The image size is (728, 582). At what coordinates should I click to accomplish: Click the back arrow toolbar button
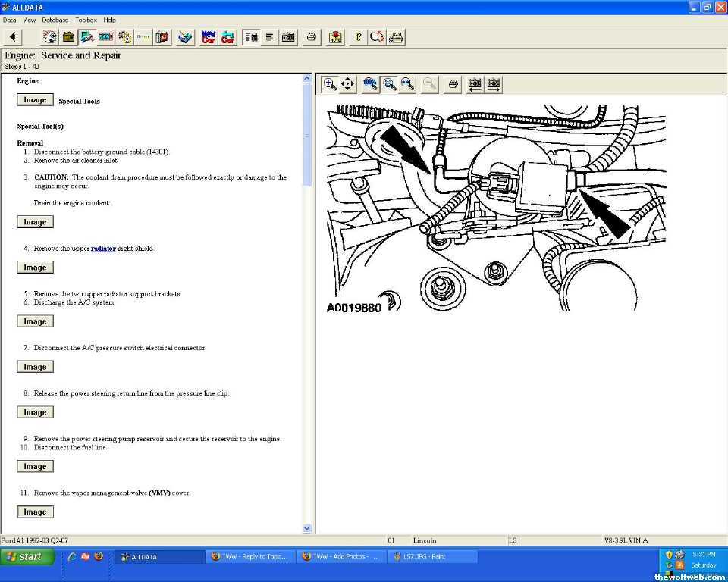pyautogui.click(x=13, y=36)
